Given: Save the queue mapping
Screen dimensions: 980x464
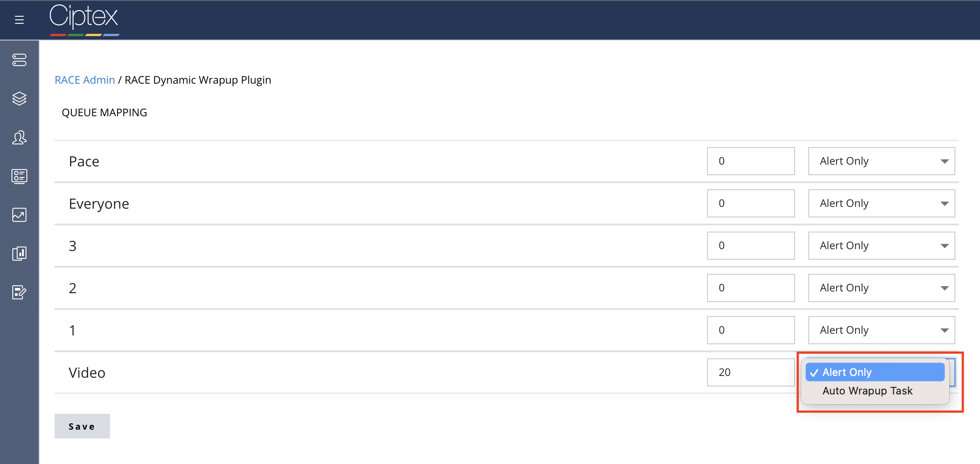Looking at the screenshot, I should click(82, 426).
